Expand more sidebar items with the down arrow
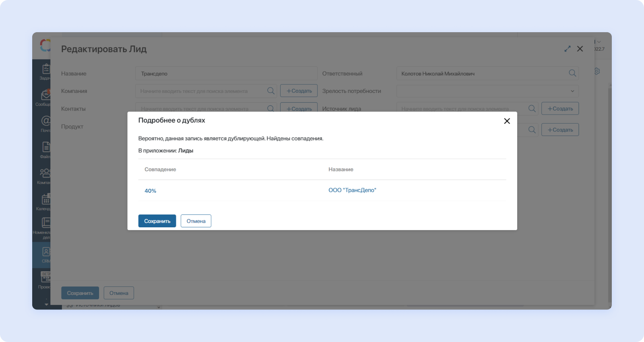 (46, 304)
